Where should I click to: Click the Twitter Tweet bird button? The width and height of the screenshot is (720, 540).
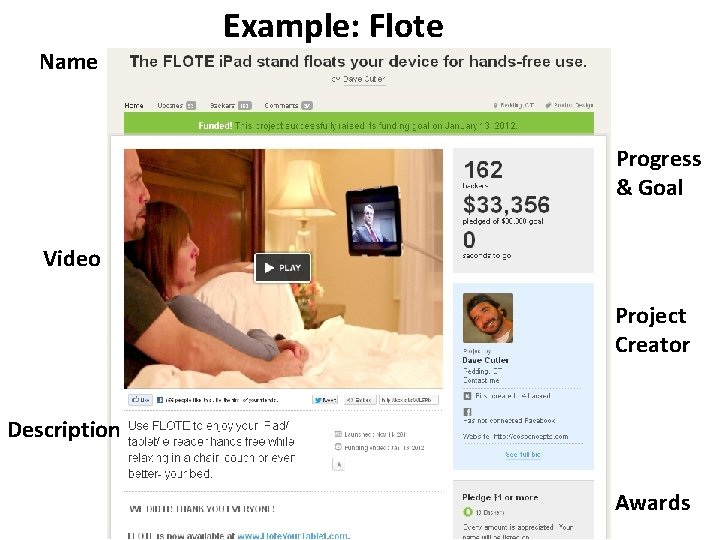click(325, 400)
